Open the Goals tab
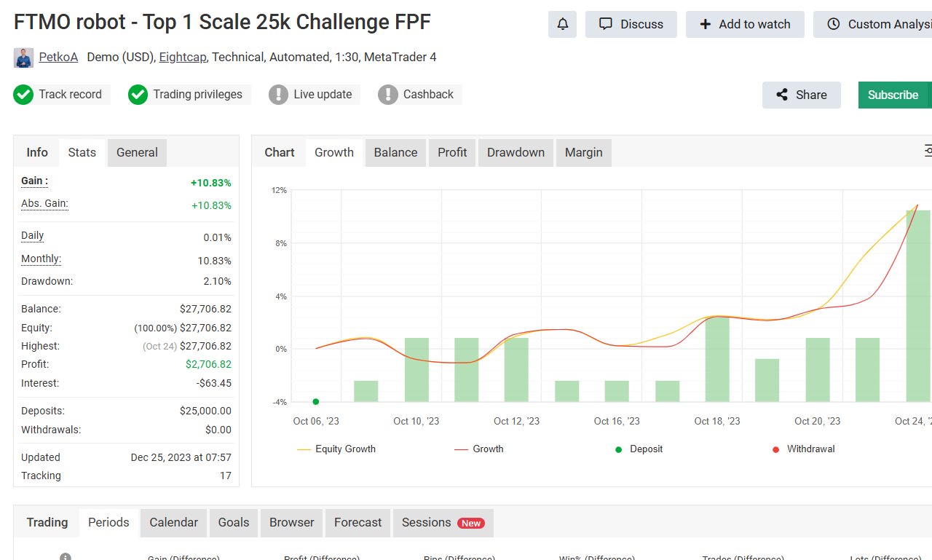 point(234,523)
